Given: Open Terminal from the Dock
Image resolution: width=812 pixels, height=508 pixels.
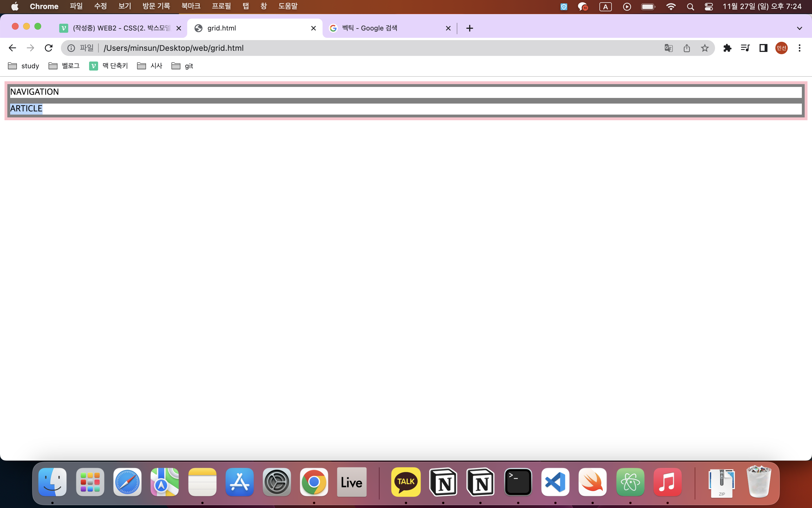Looking at the screenshot, I should (518, 482).
